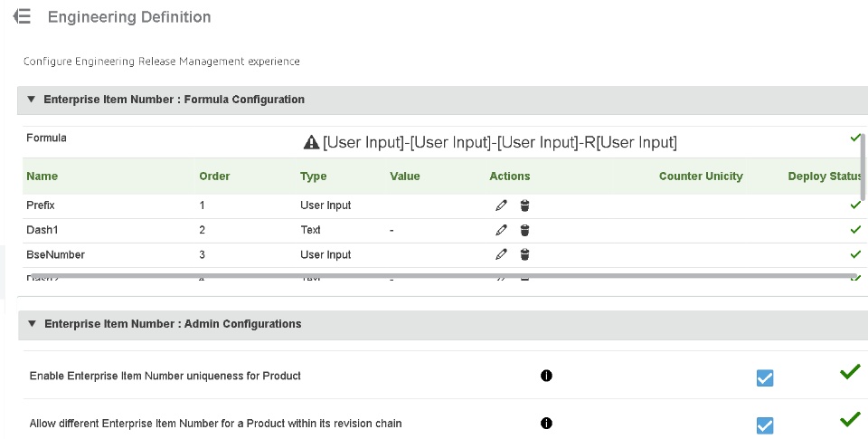Collapse the Formula Configuration section
The height and width of the screenshot is (439, 868).
32,100
